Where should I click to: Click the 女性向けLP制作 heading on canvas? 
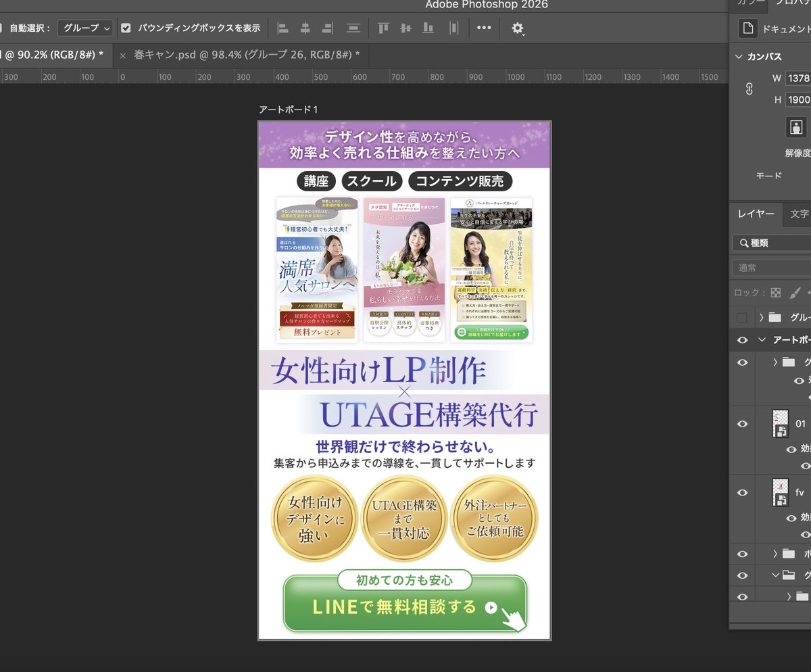378,370
